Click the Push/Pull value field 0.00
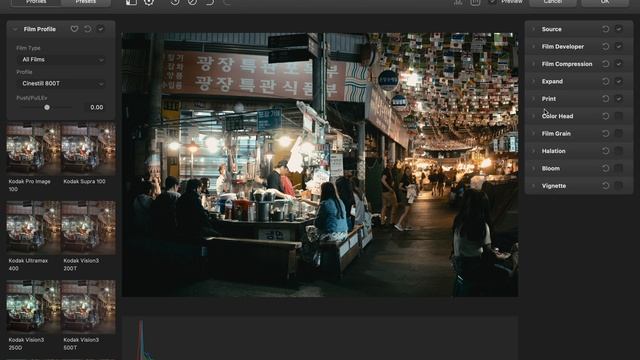 tap(96, 107)
